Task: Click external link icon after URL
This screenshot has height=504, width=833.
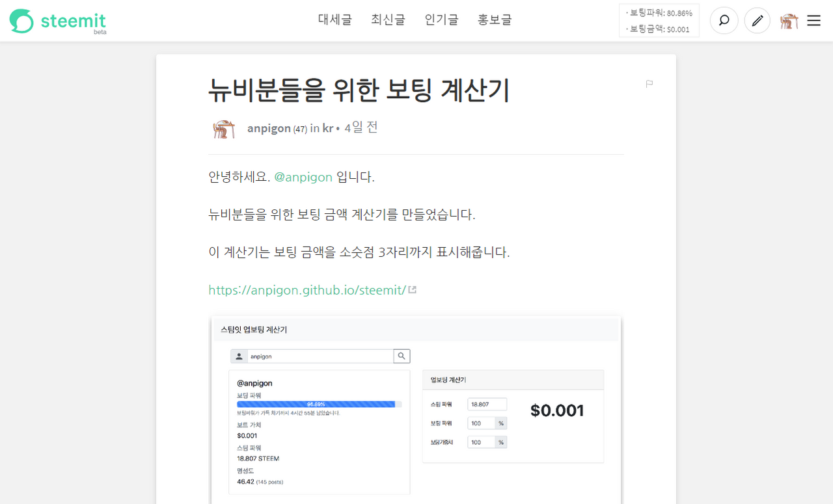Action: pos(412,290)
